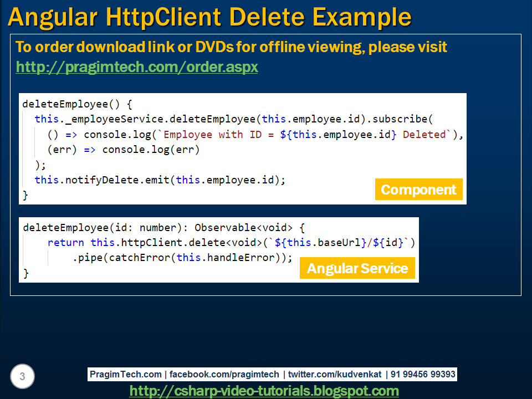Click the orange Component badge
Image resolution: width=532 pixels, height=399 pixels.
click(x=418, y=189)
